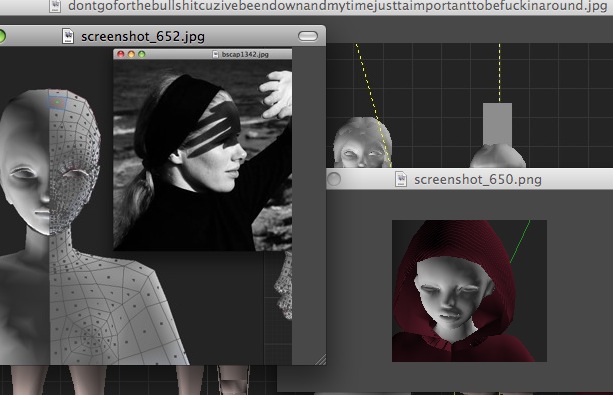This screenshot has height=395, width=613.
Task: Click the green zoom dot in bscap1342.jpg
Action: [142, 54]
